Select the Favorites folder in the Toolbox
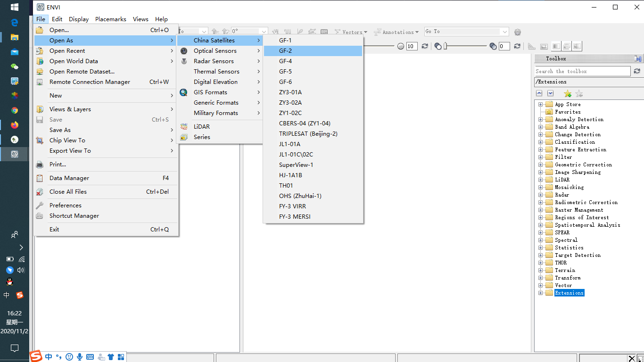Viewport: 644px width, 362px height. pyautogui.click(x=568, y=112)
